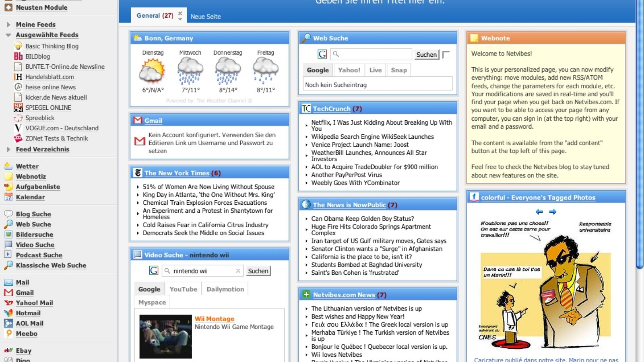Show previous photo with left arrow

coord(539,212)
